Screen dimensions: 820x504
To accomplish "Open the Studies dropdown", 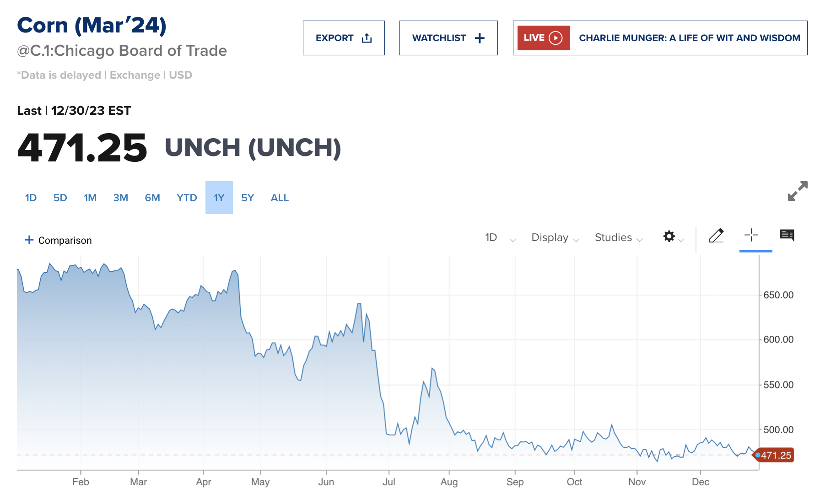I will coord(616,237).
